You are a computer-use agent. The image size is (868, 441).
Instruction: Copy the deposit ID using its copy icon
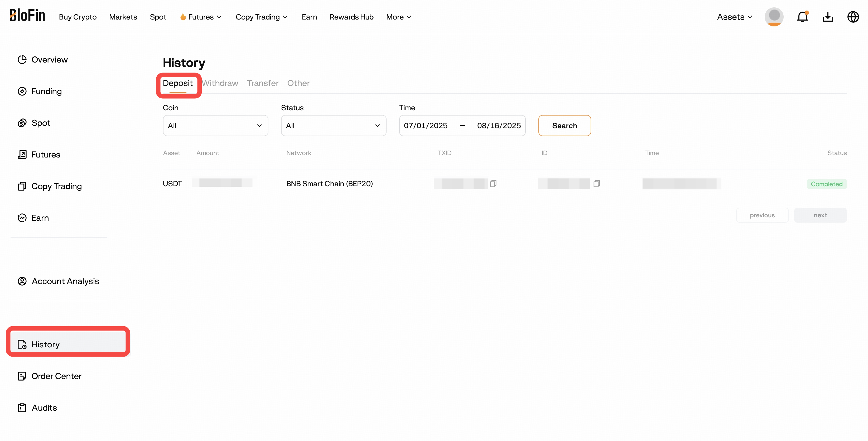[x=597, y=183]
